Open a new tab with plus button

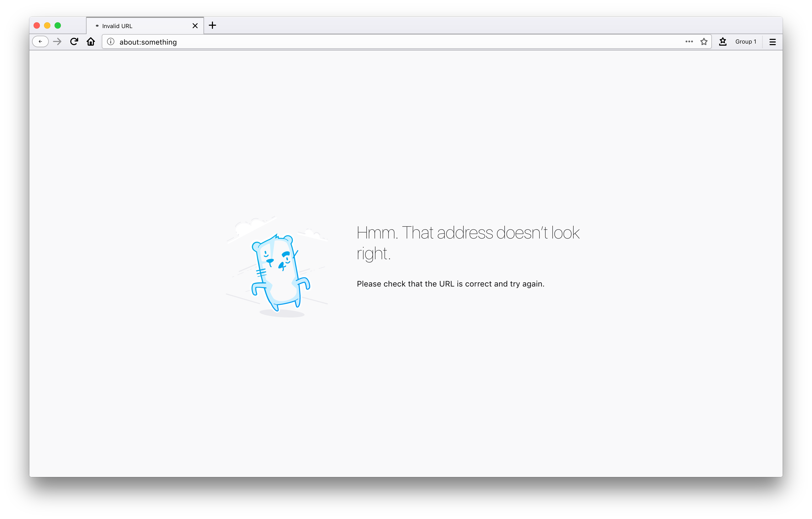point(212,25)
